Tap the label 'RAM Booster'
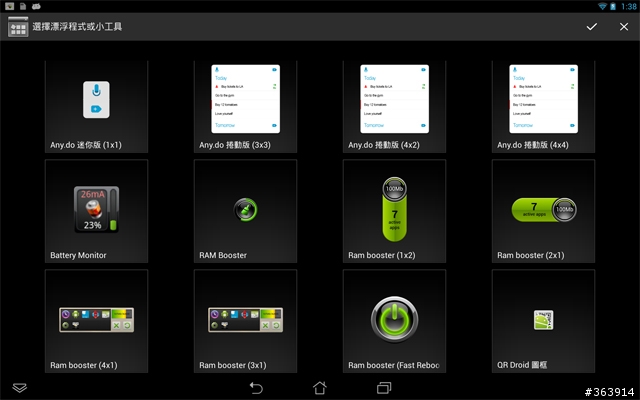This screenshot has height=400, width=640. tap(223, 255)
